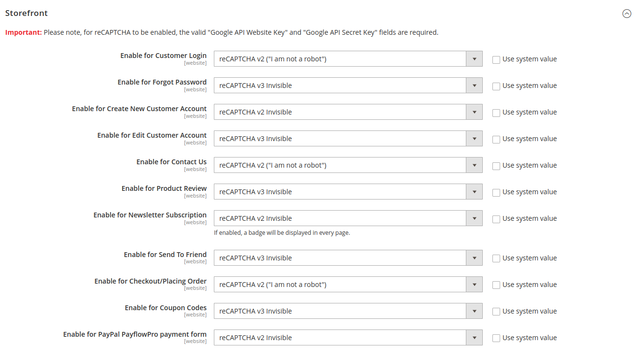
Task: Click the Enable for Create New Customer Account label
Action: click(x=139, y=109)
